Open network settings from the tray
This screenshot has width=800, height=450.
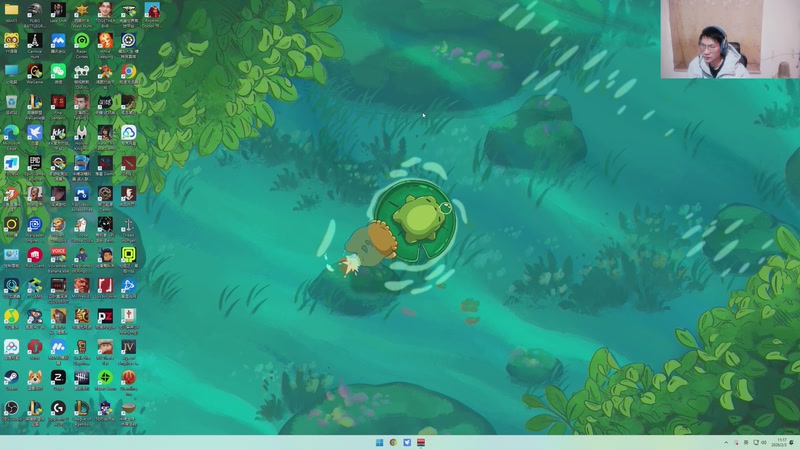[x=756, y=442]
